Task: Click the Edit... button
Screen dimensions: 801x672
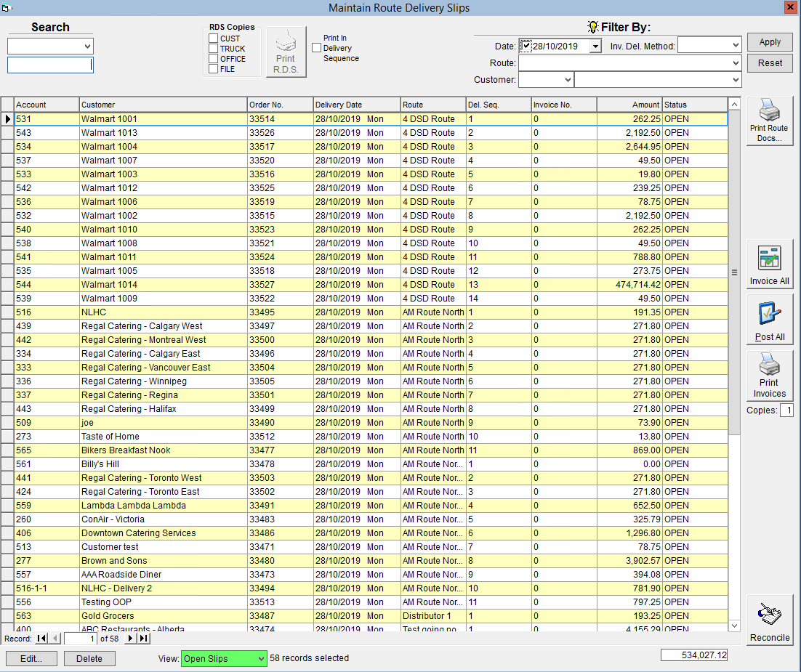Action: (32, 659)
